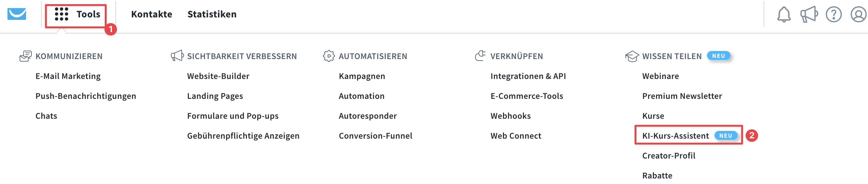Viewport: 868px width, 184px height.
Task: Click the megaphone icon beside Sichtbarkeit Verbessern
Action: pos(177,56)
